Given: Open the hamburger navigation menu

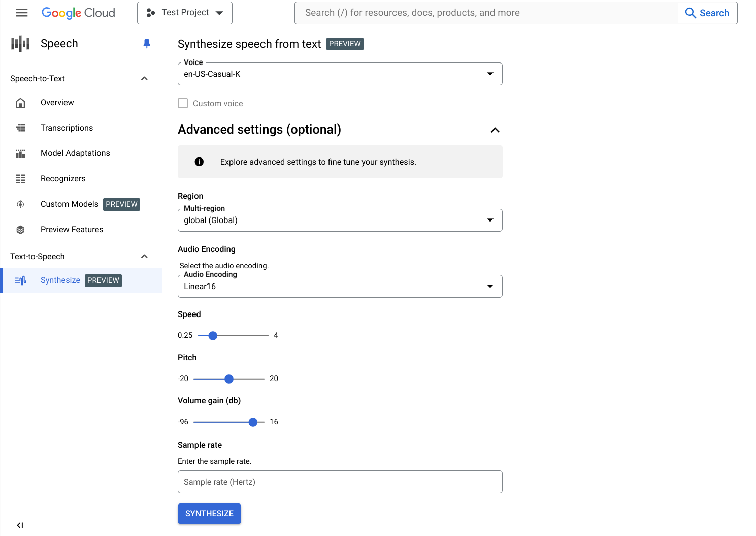Looking at the screenshot, I should click(22, 13).
